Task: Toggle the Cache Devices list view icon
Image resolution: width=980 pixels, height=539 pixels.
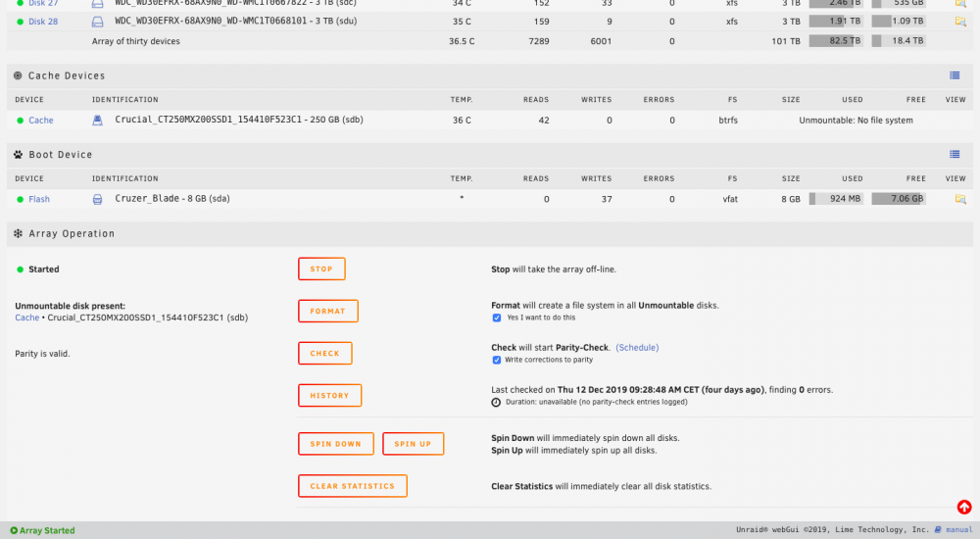Action: [955, 75]
